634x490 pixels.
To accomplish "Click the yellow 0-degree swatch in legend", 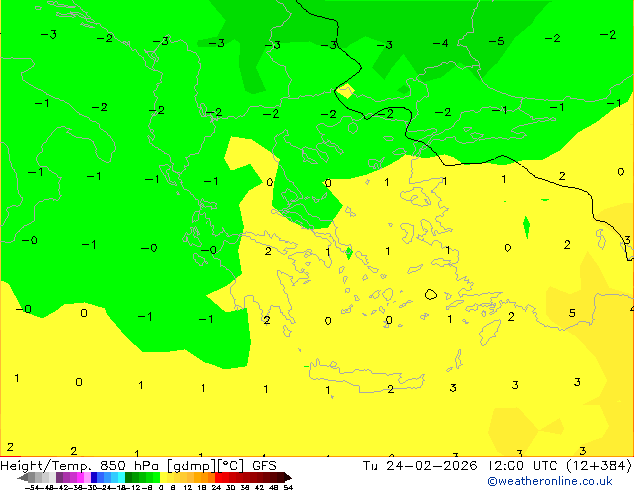I will point(163,477).
